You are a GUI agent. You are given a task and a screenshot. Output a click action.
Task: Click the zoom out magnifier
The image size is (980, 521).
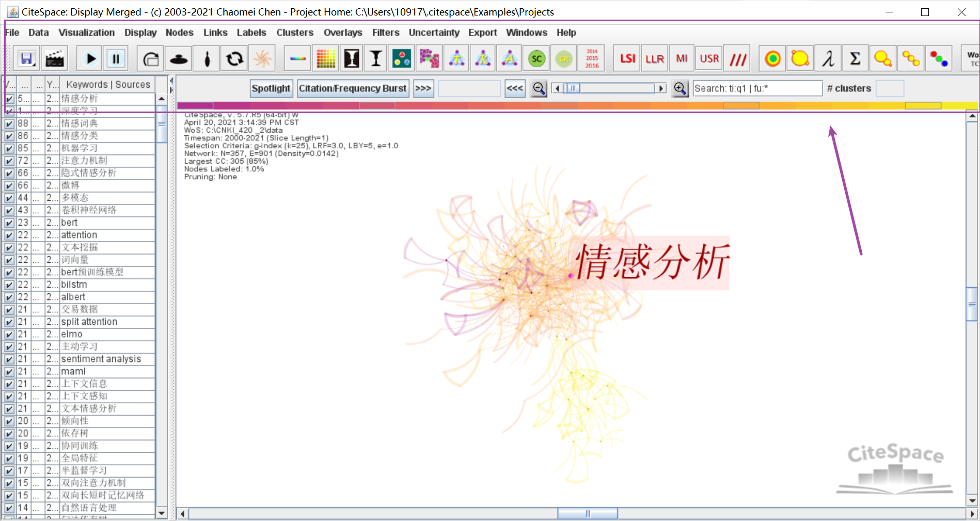(539, 88)
